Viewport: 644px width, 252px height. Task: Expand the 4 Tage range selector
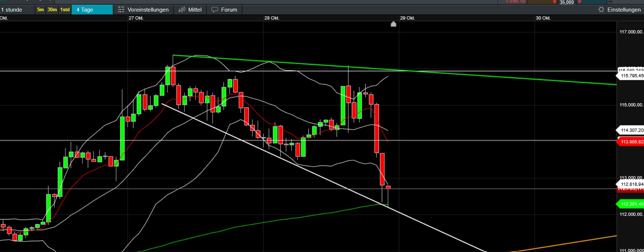click(x=92, y=10)
